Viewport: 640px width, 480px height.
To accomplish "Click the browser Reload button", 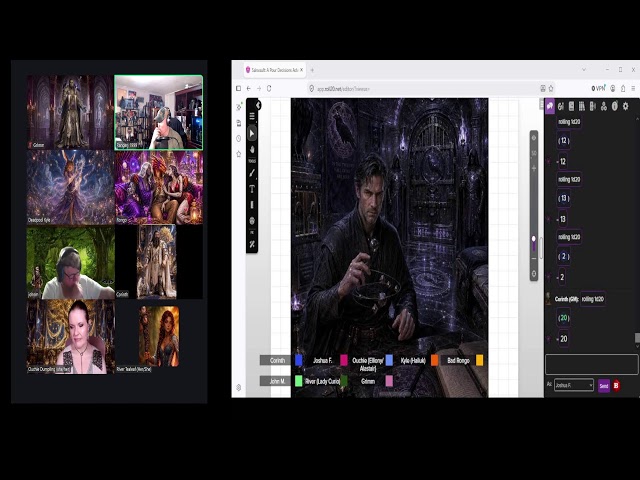I will tap(269, 88).
